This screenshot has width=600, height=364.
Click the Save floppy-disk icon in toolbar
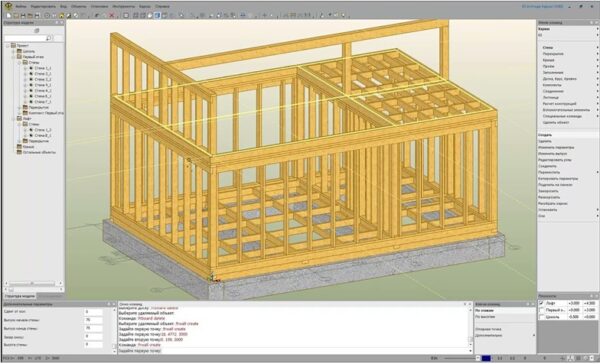pyautogui.click(x=23, y=15)
